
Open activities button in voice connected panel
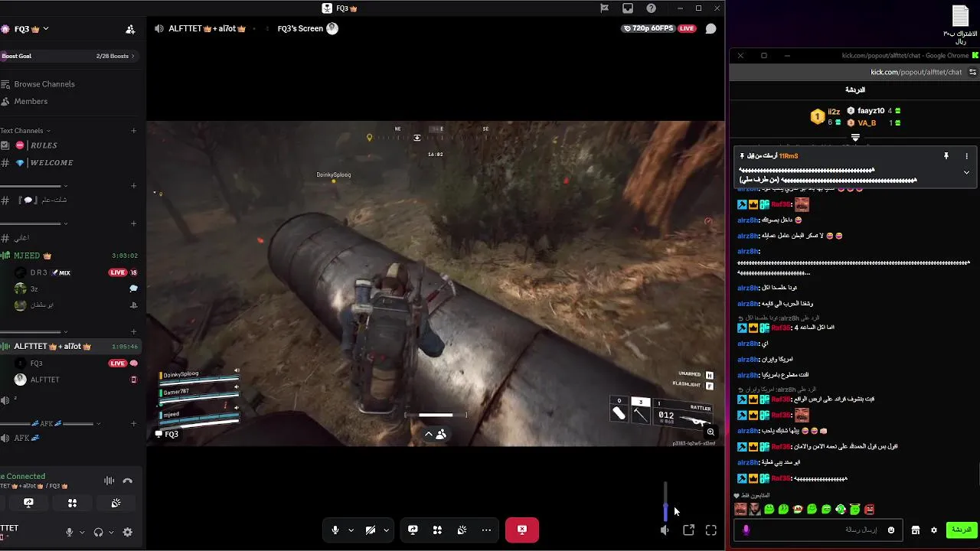coord(72,503)
